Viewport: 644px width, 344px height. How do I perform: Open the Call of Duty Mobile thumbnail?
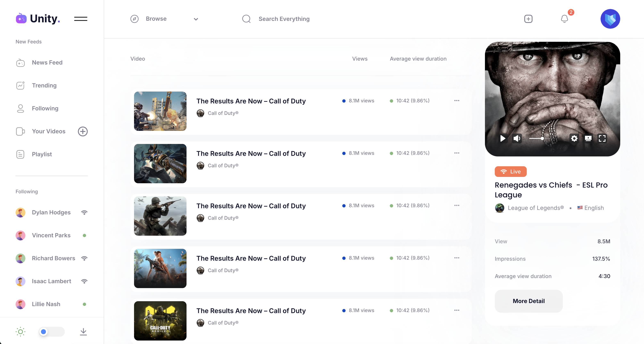coord(160,321)
